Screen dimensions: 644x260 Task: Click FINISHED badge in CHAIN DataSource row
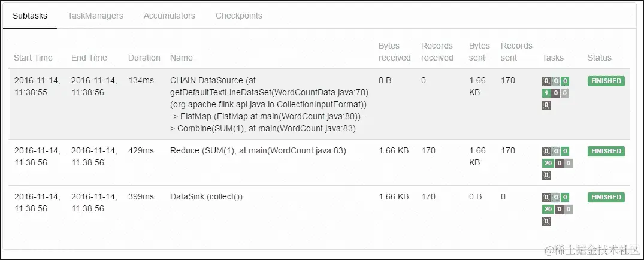(x=606, y=81)
